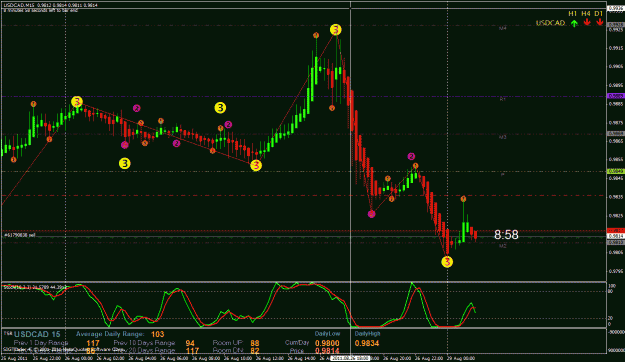Select the #61790838 sell order label

pos(20,235)
